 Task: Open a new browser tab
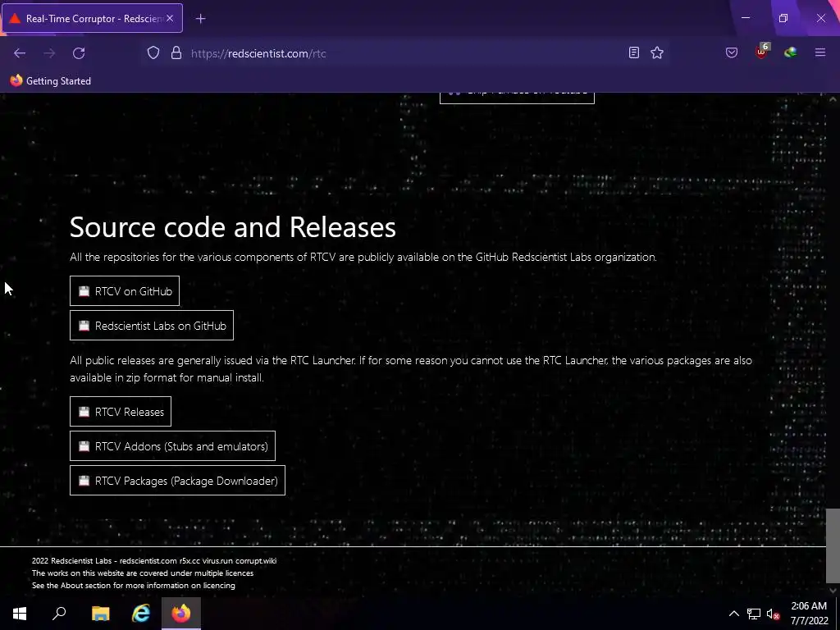point(200,19)
